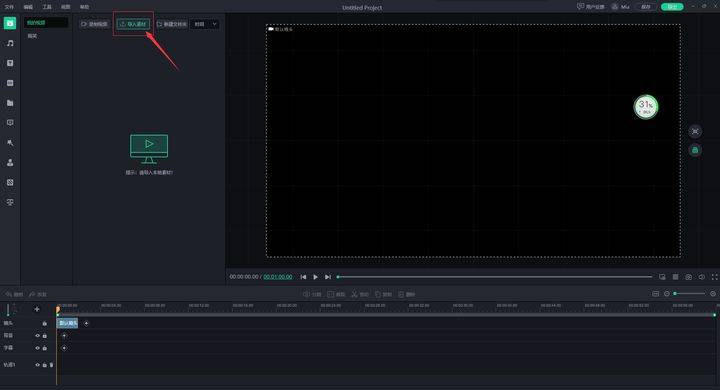Click the orange playhead marker on ruler

point(58,310)
